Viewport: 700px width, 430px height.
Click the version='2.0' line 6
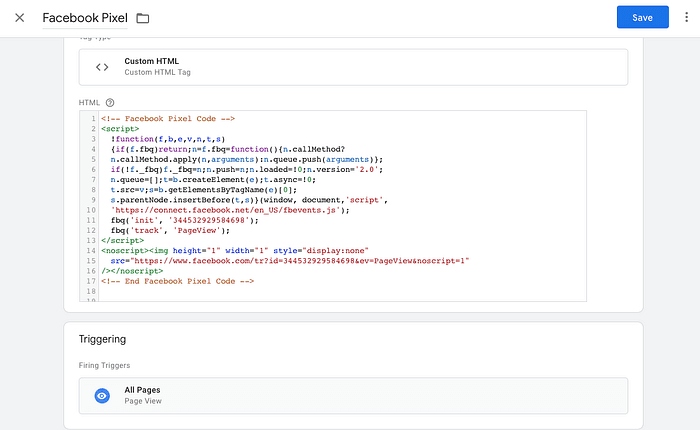tap(247, 170)
